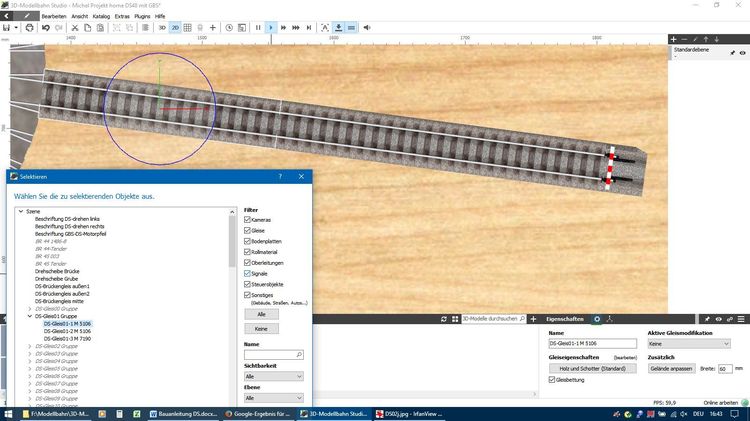
Task: Click the double fast-forward speed button
Action: pyautogui.click(x=283, y=28)
